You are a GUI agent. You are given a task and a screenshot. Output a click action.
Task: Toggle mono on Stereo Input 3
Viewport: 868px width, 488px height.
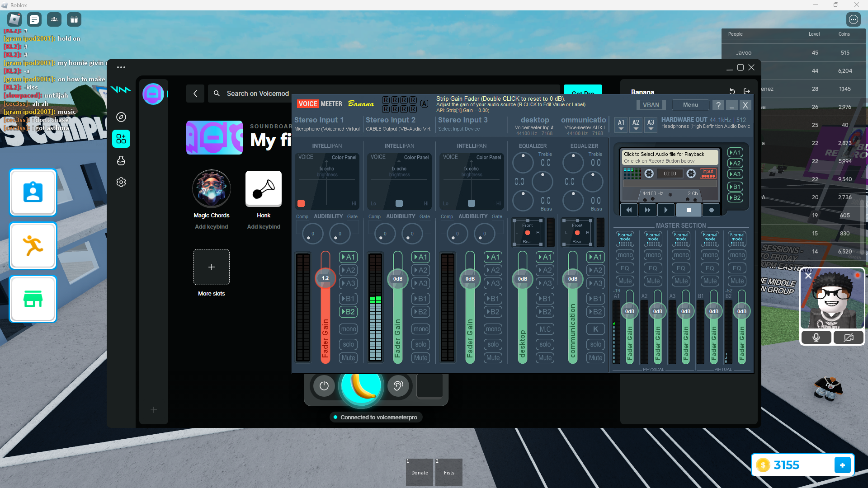pyautogui.click(x=493, y=329)
